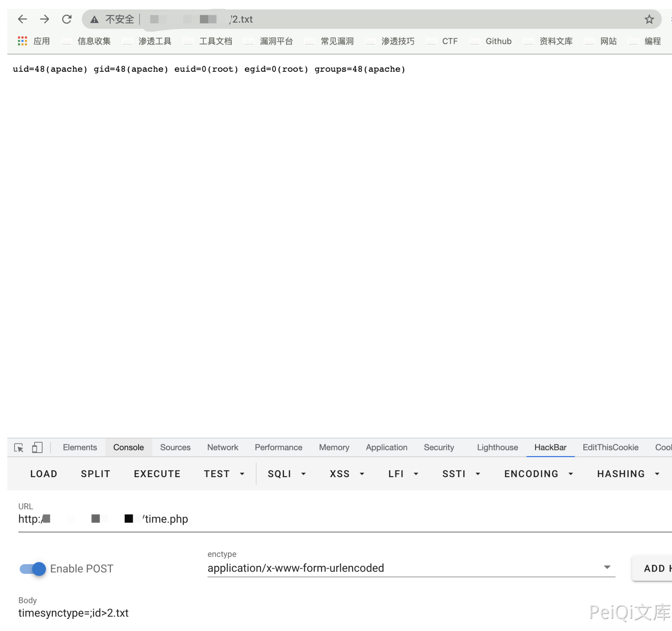The height and width of the screenshot is (631, 672).
Task: Open the XSS payload dropdown
Action: point(346,474)
